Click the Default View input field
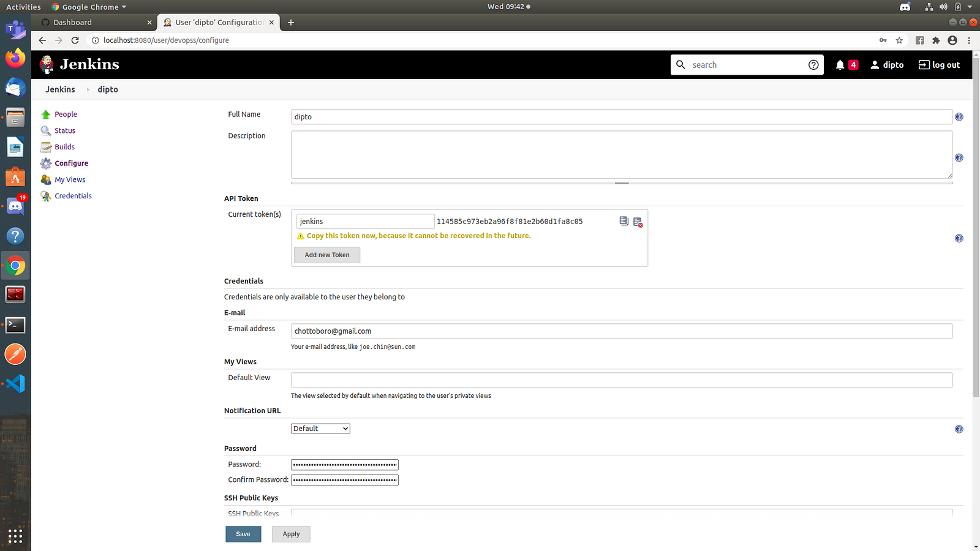 pos(622,380)
